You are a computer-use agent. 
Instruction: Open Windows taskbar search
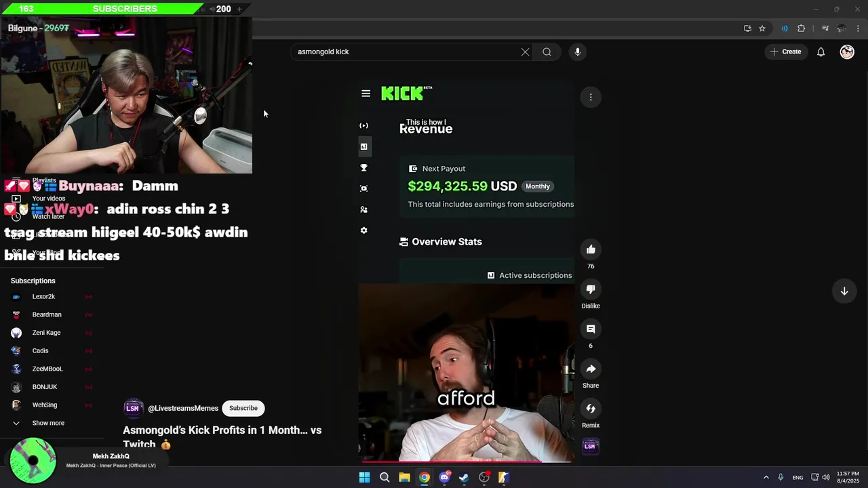384,477
